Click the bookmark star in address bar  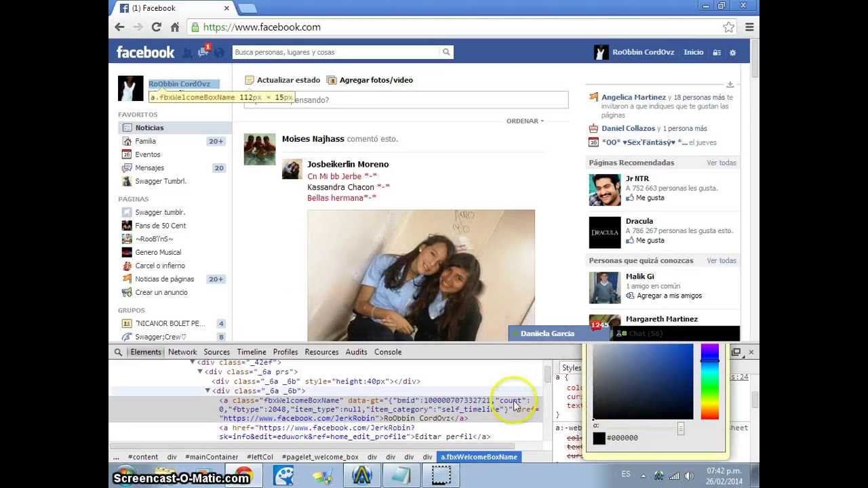pos(728,27)
